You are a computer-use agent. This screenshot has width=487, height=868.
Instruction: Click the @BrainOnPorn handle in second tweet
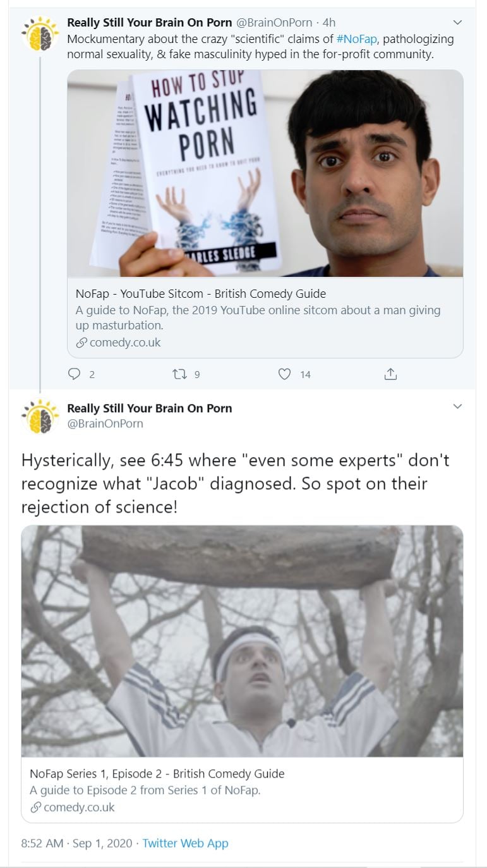point(105,424)
